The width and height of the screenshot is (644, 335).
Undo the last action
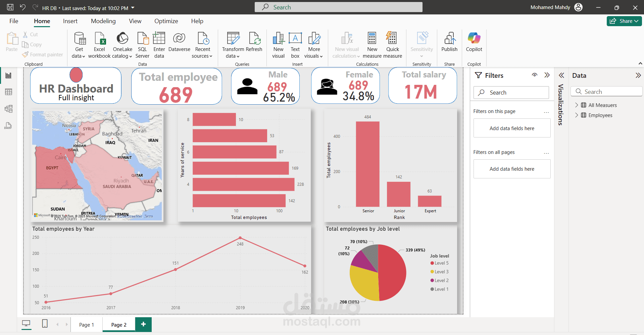point(22,7)
